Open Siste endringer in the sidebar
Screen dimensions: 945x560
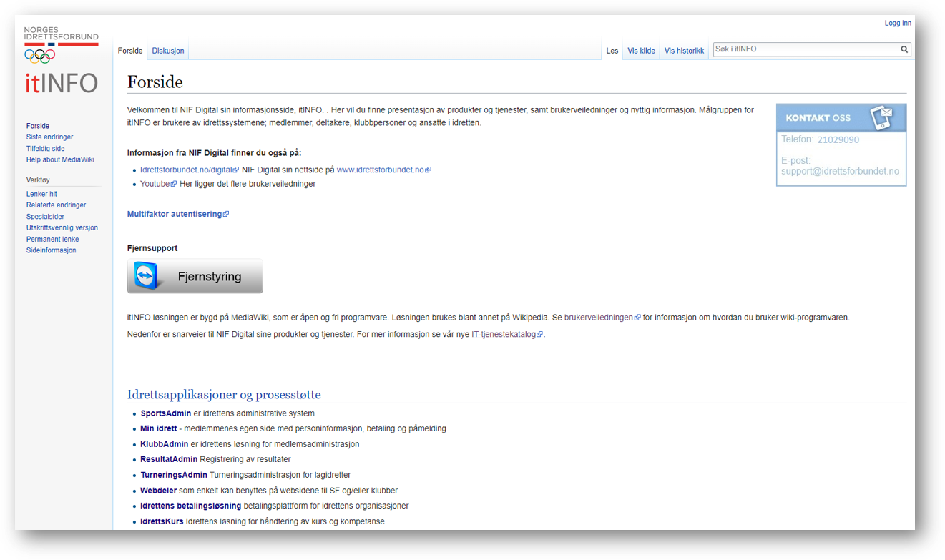coord(49,137)
